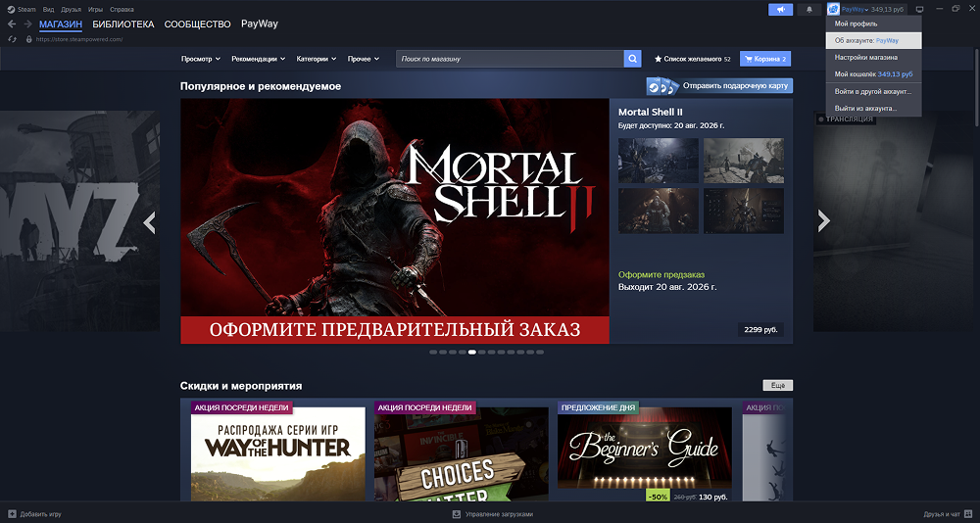
Task: Open Управление загрузками
Action: point(493,514)
